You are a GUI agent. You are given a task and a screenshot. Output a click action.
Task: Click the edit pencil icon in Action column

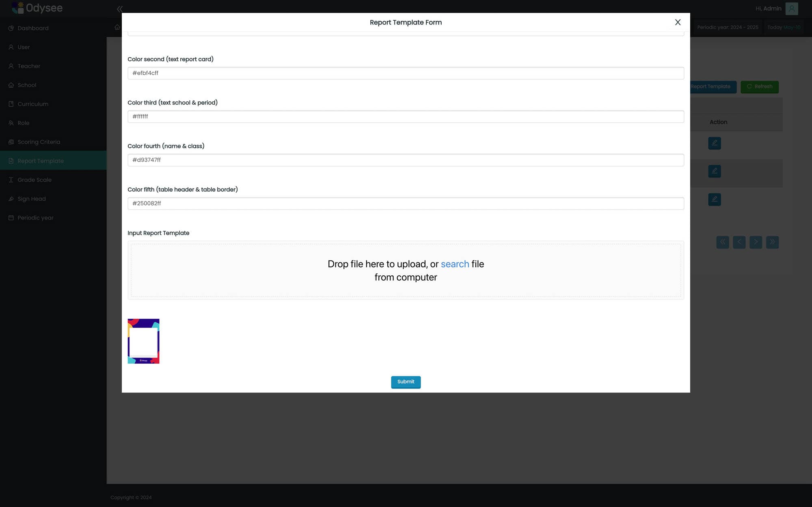[715, 143]
